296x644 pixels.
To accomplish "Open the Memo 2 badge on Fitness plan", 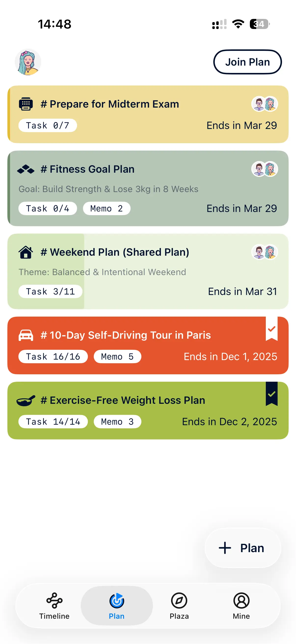I will (107, 208).
